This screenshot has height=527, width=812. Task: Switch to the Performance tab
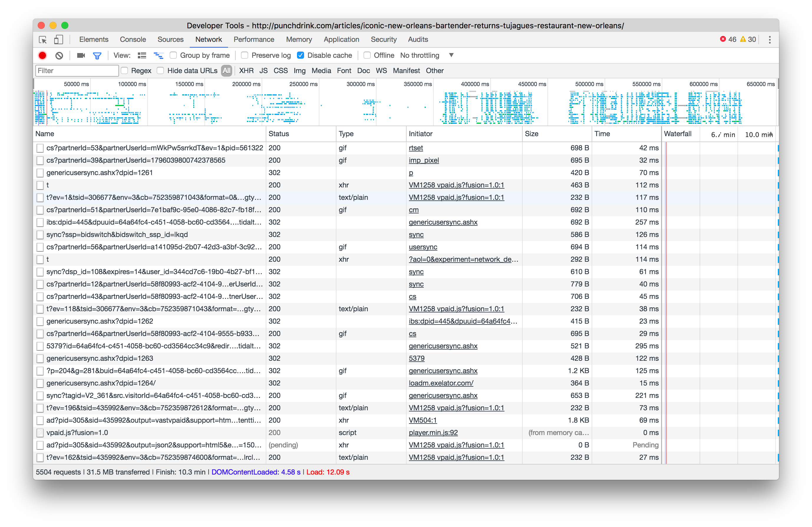(x=254, y=39)
